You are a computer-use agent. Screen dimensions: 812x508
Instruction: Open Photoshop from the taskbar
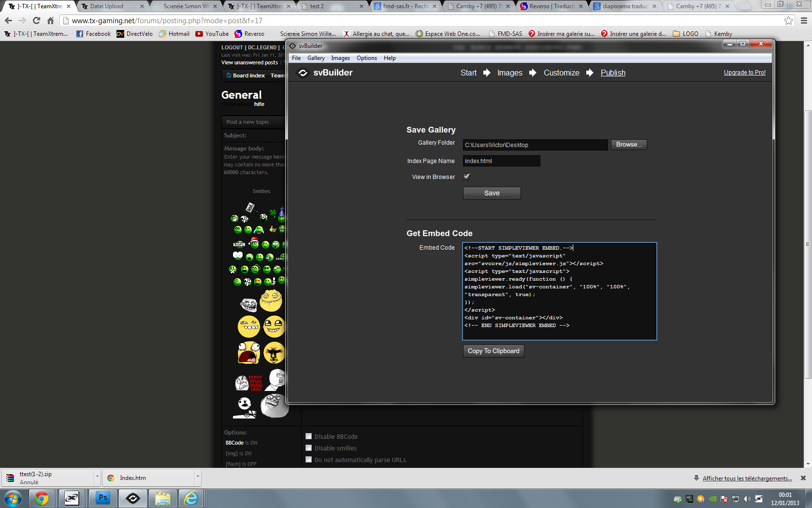[102, 498]
